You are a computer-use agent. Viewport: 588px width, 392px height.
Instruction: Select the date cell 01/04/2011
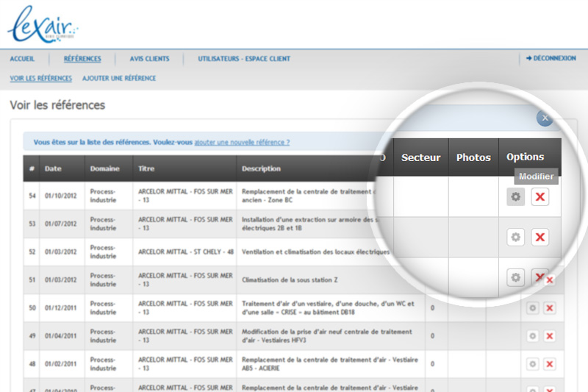pos(61,336)
